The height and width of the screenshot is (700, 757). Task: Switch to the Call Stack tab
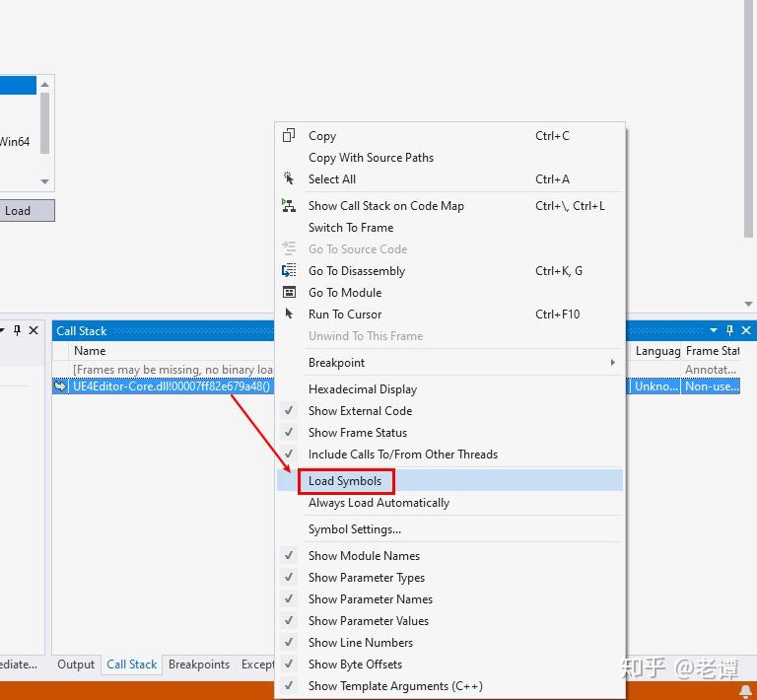point(132,665)
